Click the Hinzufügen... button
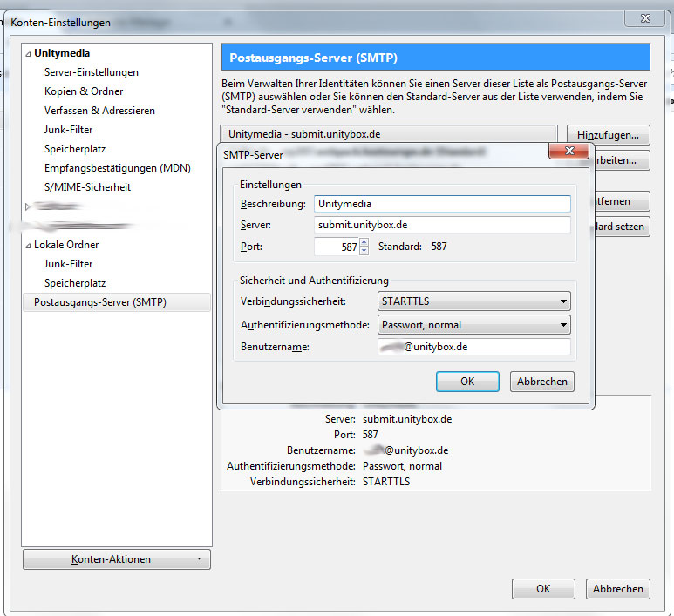674x616 pixels. pyautogui.click(x=609, y=135)
